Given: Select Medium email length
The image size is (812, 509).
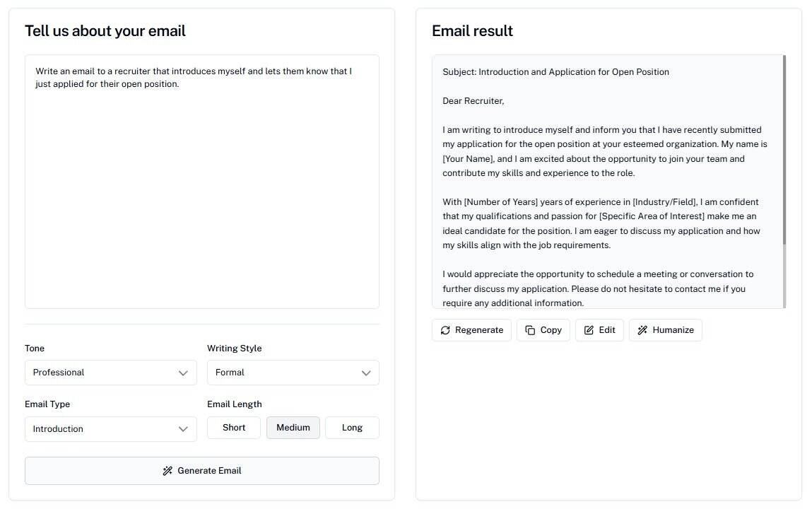Looking at the screenshot, I should click(293, 427).
